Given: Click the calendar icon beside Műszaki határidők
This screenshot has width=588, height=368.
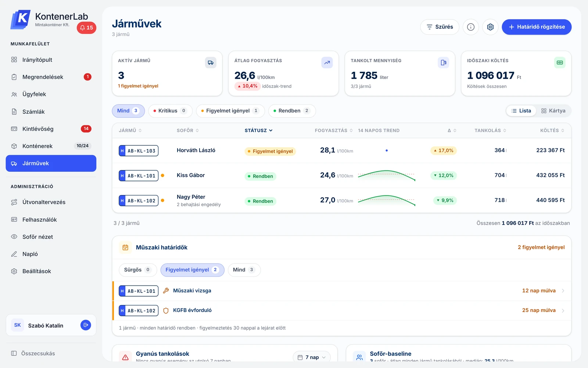Looking at the screenshot, I should 125,247.
